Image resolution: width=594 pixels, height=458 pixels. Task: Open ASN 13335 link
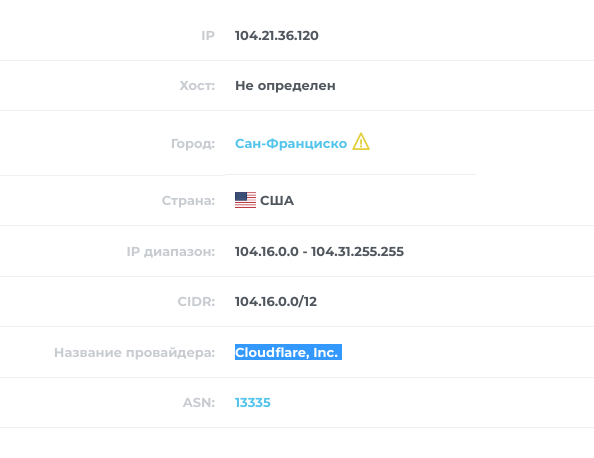click(253, 402)
